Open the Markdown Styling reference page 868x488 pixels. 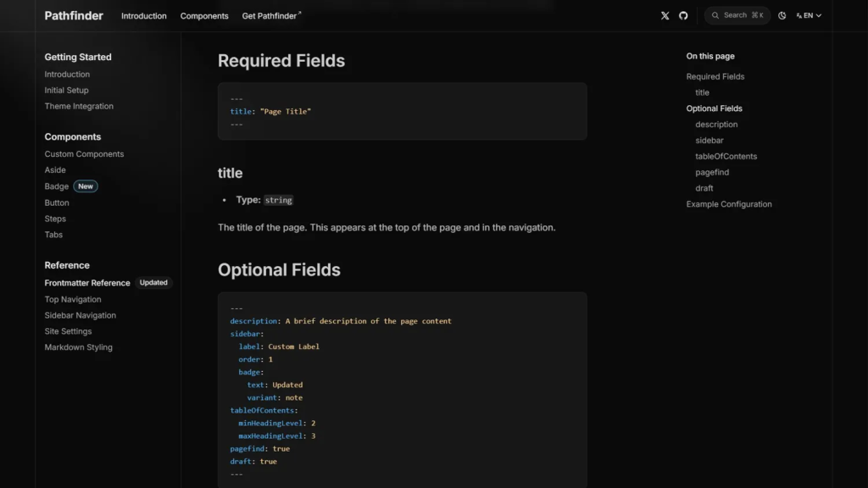click(78, 347)
